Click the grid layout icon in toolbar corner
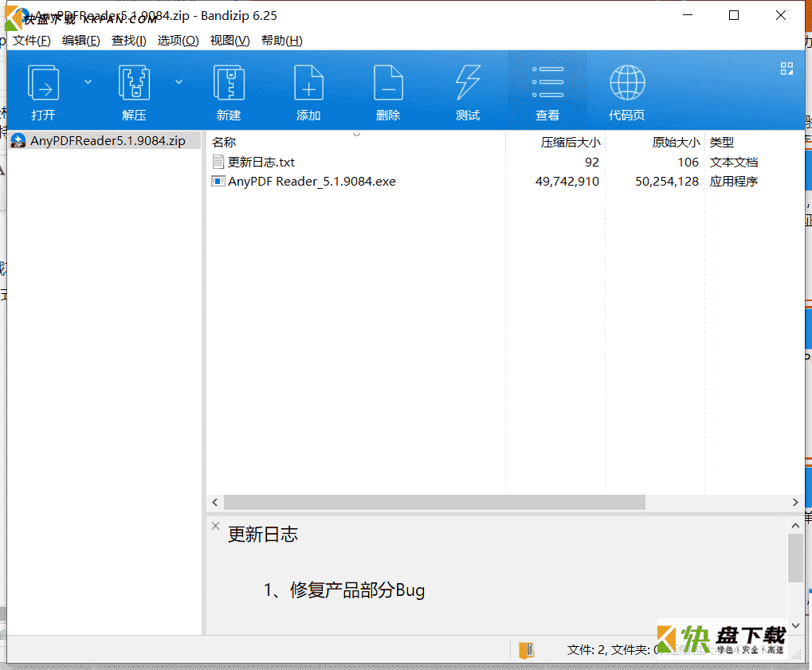 (787, 69)
